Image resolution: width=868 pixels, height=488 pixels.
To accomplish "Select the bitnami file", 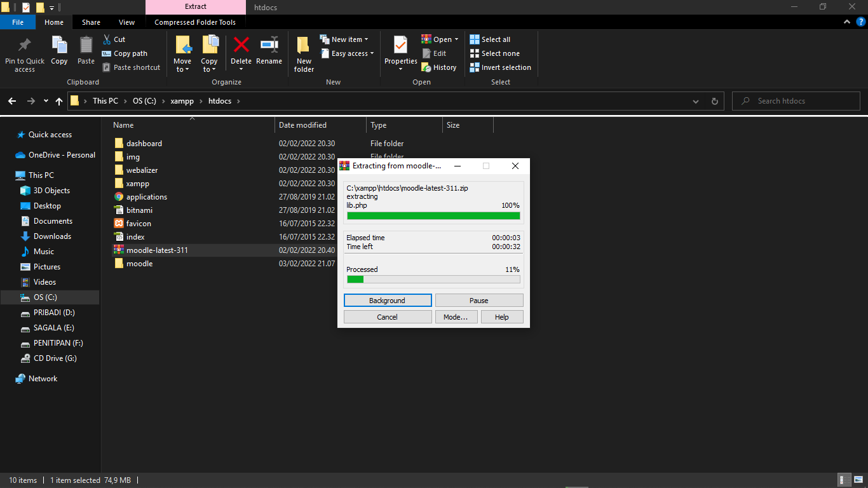I will pyautogui.click(x=139, y=210).
